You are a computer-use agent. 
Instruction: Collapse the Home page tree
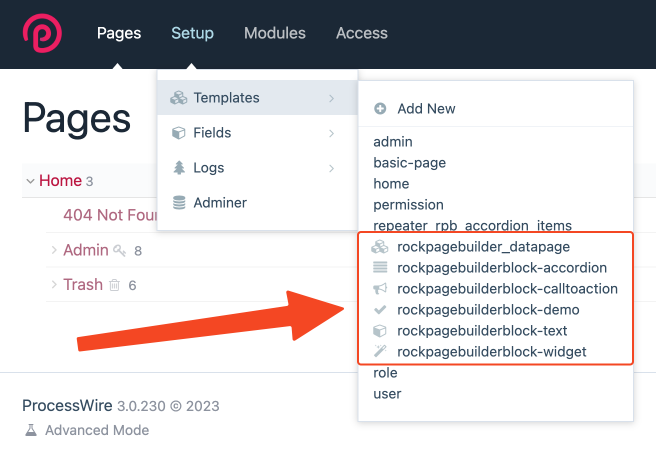30,181
